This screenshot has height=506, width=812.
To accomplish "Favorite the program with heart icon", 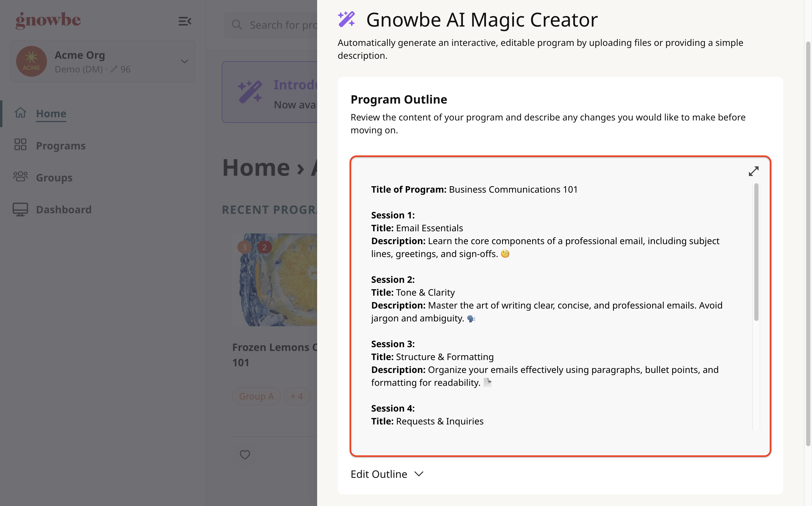I will (245, 454).
